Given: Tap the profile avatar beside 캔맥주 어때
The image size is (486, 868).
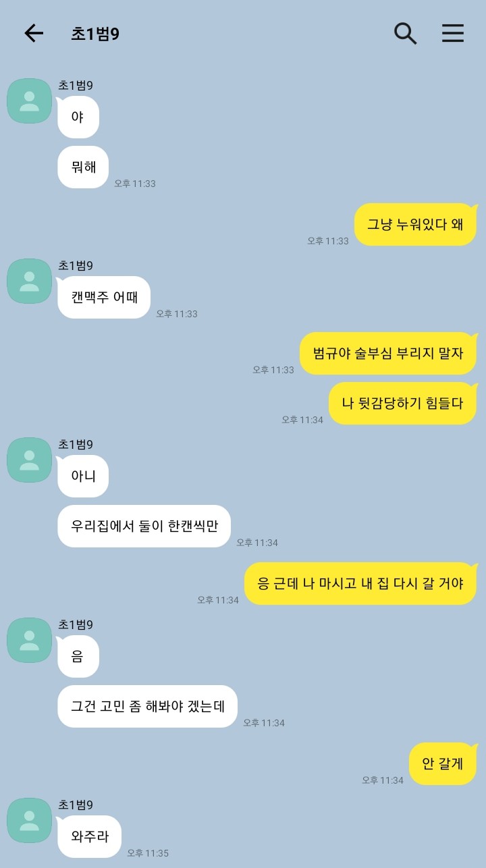Looking at the screenshot, I should pyautogui.click(x=29, y=281).
